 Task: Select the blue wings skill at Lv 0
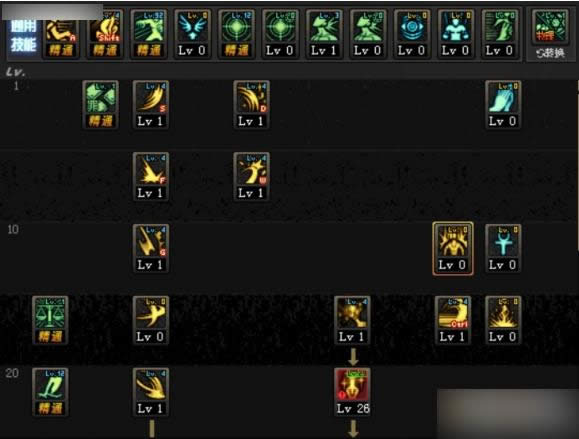[x=192, y=34]
